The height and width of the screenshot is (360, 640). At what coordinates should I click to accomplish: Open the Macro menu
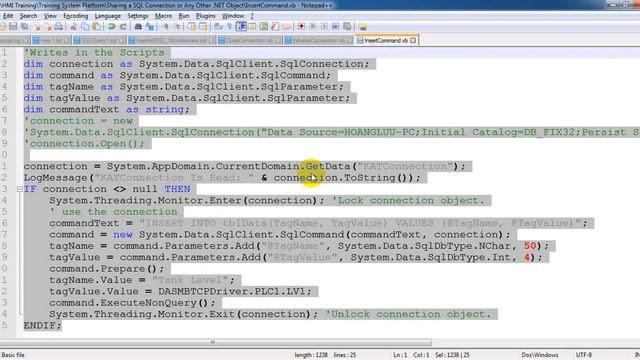tap(163, 16)
